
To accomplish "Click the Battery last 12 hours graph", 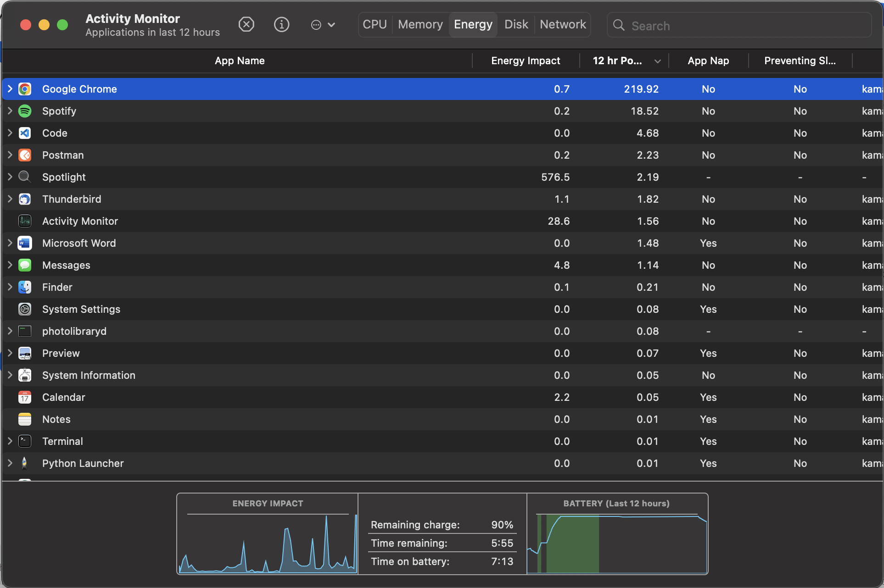I will (x=617, y=543).
